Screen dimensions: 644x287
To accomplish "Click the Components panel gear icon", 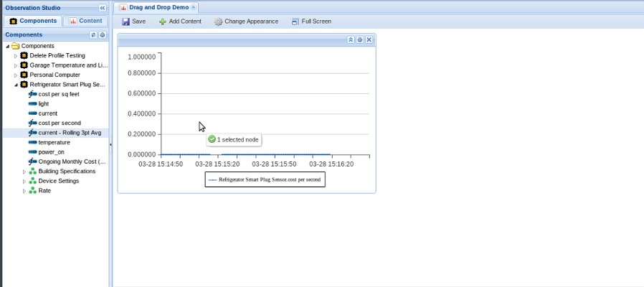I will point(102,34).
